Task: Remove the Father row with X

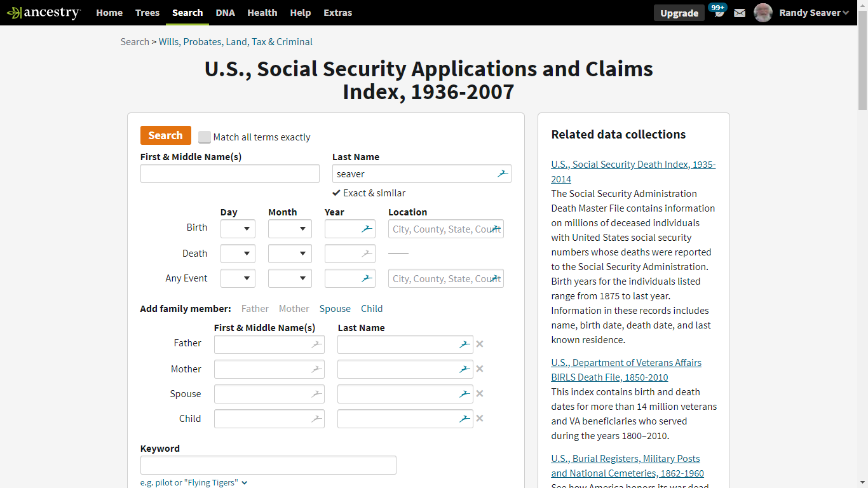Action: (x=480, y=344)
